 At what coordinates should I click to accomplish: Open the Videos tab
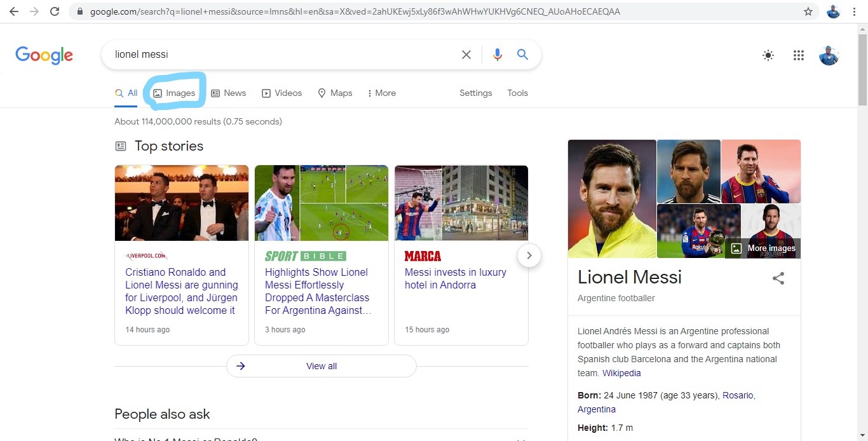click(x=282, y=93)
